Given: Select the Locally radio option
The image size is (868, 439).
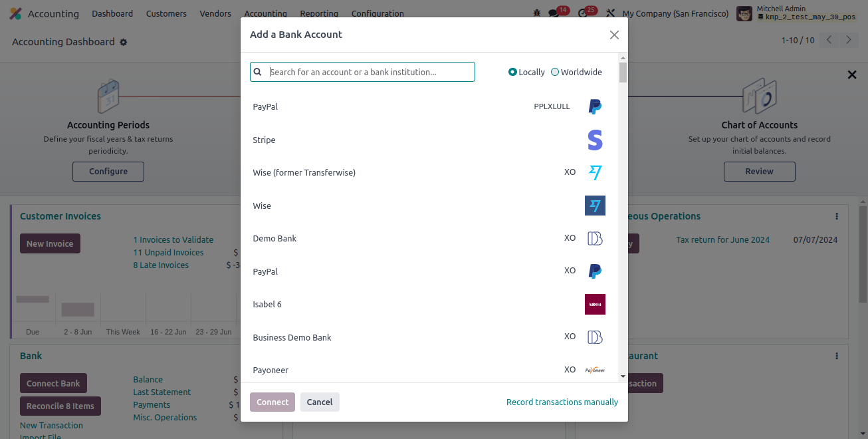Looking at the screenshot, I should (x=512, y=72).
